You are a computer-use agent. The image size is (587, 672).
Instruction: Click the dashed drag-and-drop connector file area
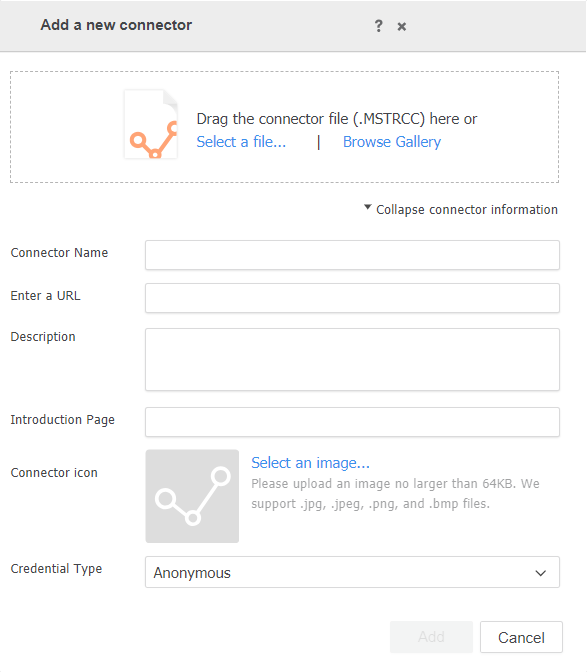[x=284, y=127]
